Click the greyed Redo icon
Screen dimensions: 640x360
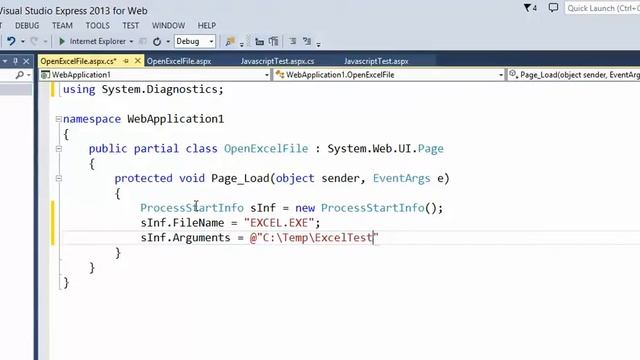click(x=34, y=41)
